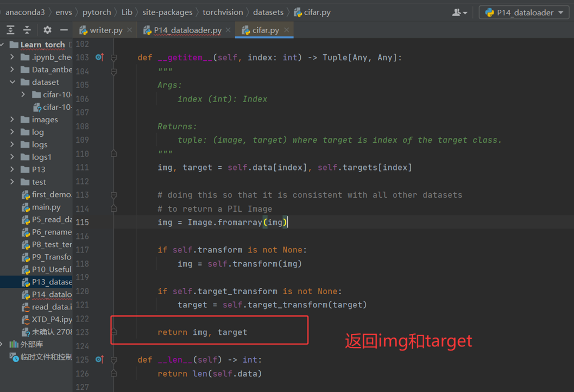Image resolution: width=574 pixels, height=392 pixels.
Task: Expand the Data_antbee folder
Action: 12,69
